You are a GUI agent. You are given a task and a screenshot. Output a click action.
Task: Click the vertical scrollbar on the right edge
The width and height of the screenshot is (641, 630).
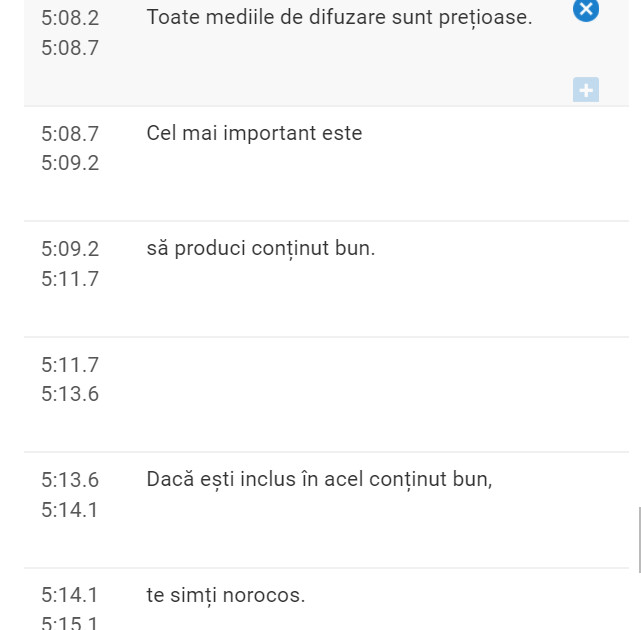(639, 540)
